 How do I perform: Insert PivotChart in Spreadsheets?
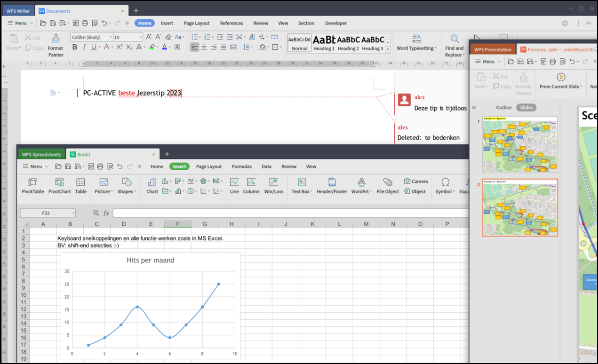click(60, 186)
